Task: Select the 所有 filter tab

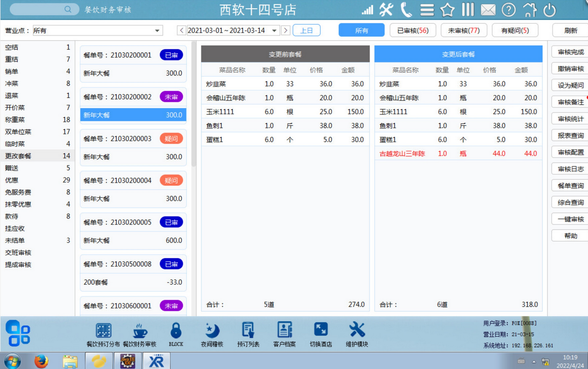Action: 362,30
